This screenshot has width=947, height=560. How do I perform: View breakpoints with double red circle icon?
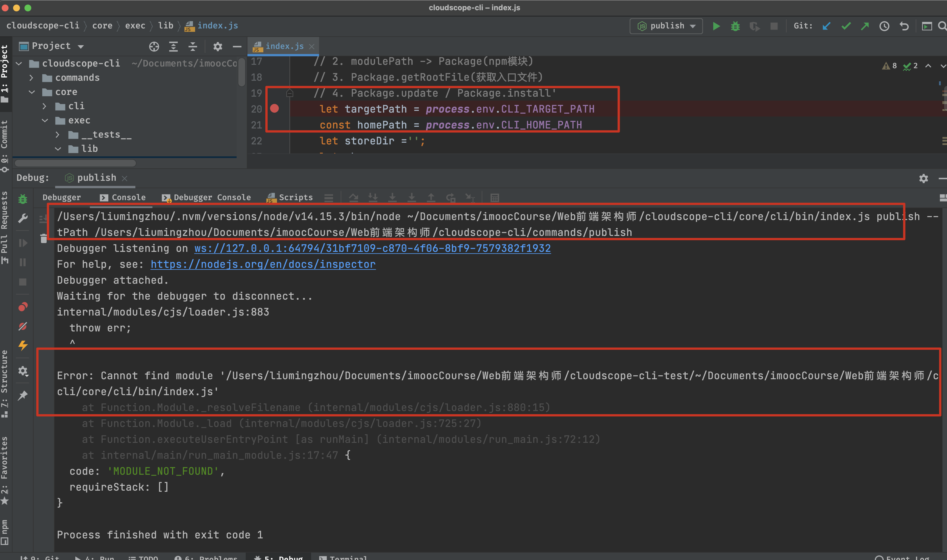(23, 307)
